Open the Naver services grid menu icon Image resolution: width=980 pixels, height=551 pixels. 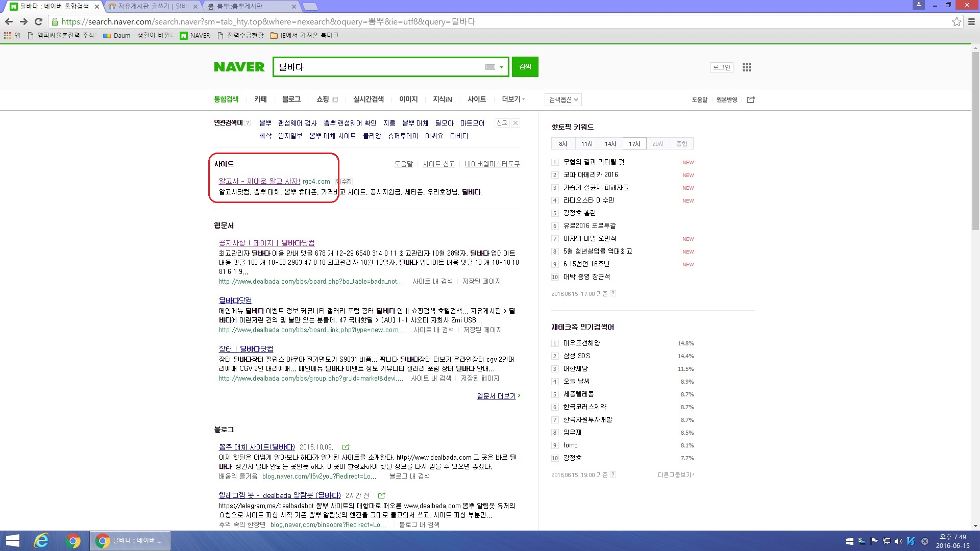[x=746, y=67]
